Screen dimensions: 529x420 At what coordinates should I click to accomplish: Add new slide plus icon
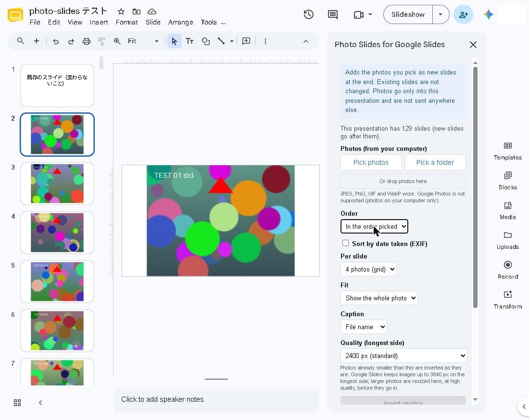(37, 41)
